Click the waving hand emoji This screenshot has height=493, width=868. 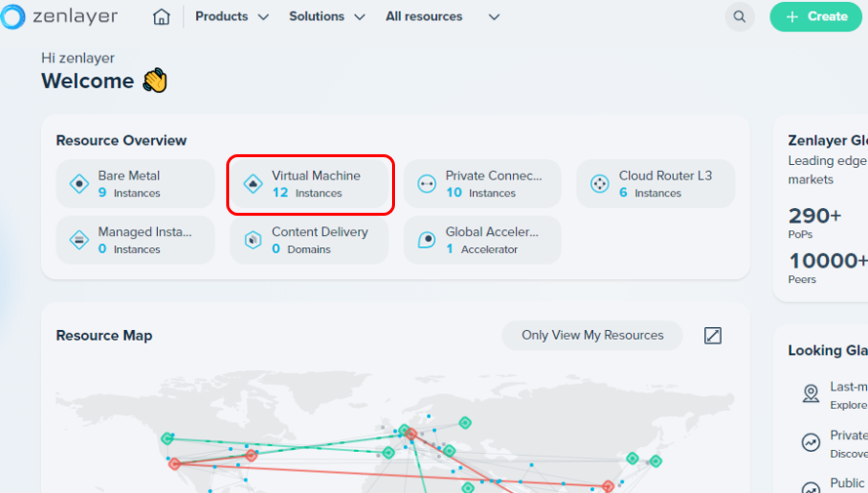tap(155, 81)
